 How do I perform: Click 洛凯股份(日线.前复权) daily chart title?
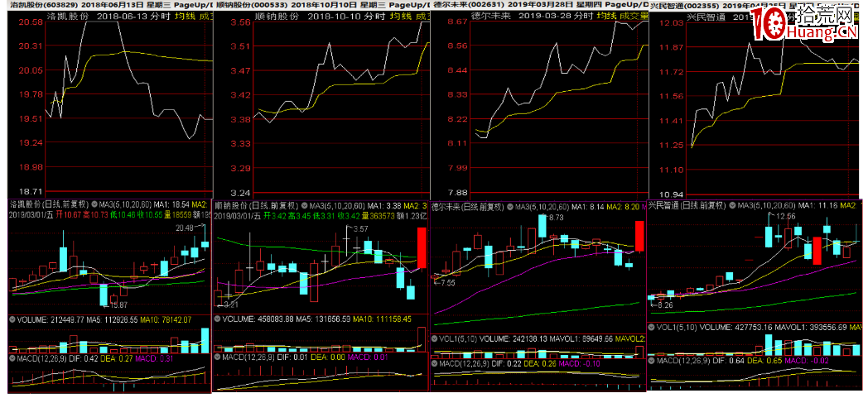pos(49,204)
